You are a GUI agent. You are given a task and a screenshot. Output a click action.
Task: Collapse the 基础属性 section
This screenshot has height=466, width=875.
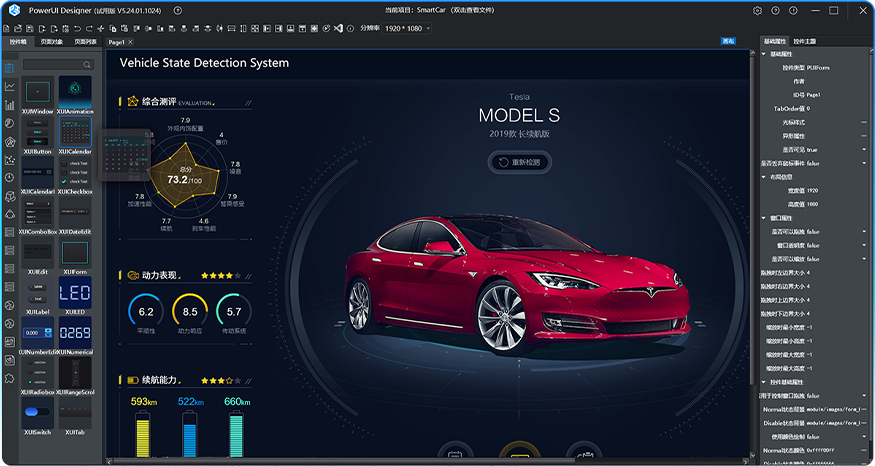[764, 54]
